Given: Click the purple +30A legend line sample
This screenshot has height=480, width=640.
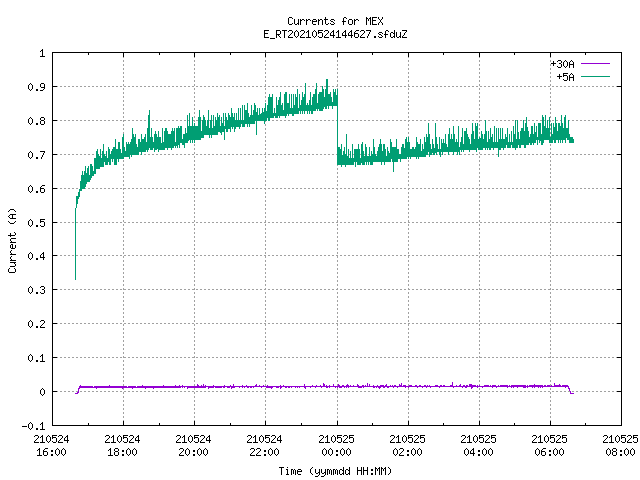Looking at the screenshot, I should [x=595, y=64].
